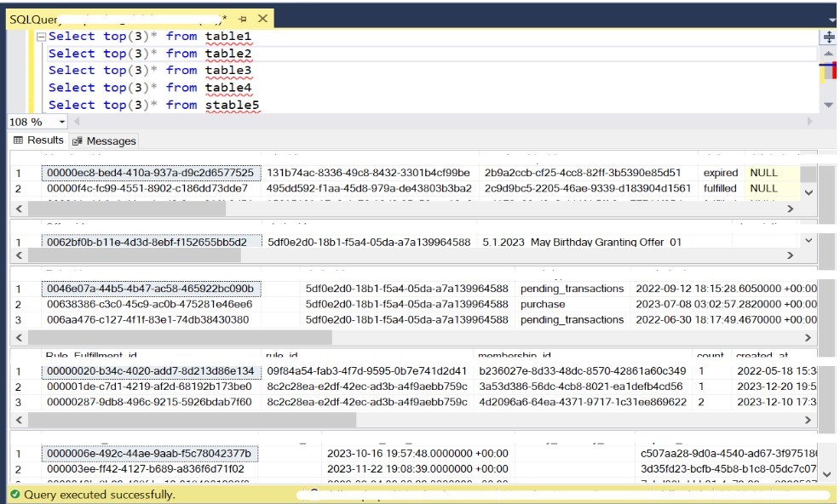Click the first result grid's vertical scroll down arrow
840x504 pixels.
pos(808,192)
